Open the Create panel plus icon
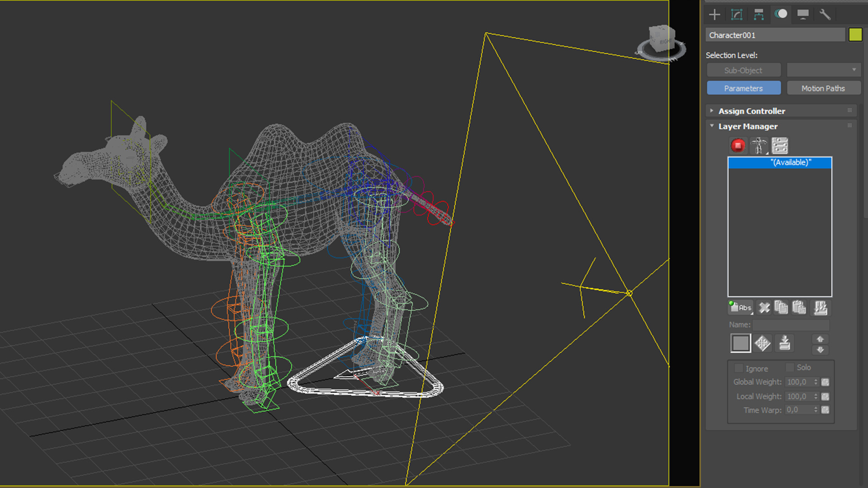The height and width of the screenshot is (488, 868). pyautogui.click(x=714, y=14)
